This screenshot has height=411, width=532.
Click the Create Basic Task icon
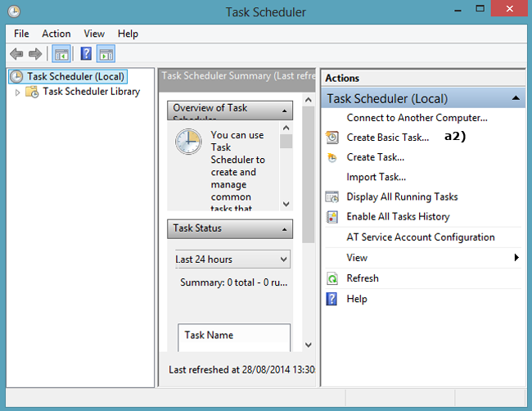pos(332,138)
